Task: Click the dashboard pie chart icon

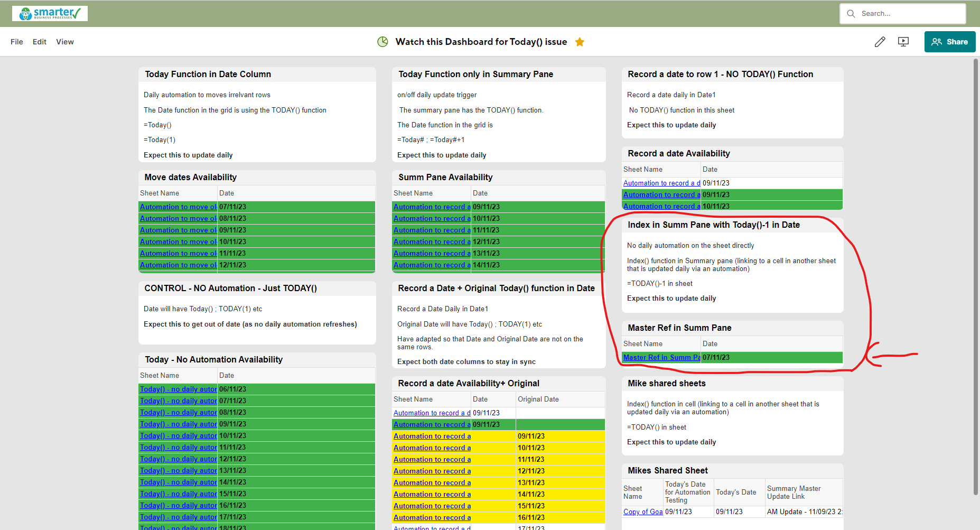Action: point(382,42)
